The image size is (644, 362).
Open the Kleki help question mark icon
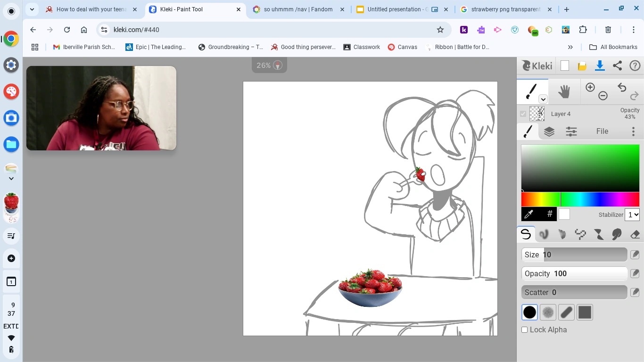pos(635,66)
